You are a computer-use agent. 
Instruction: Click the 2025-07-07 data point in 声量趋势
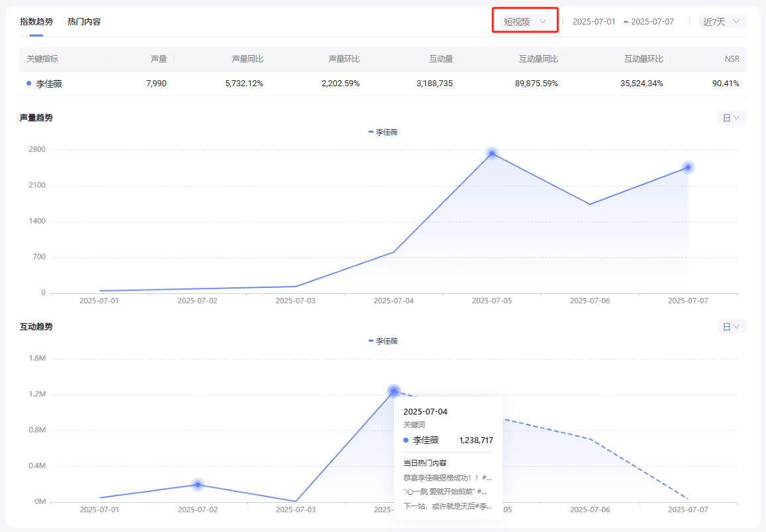coord(688,168)
